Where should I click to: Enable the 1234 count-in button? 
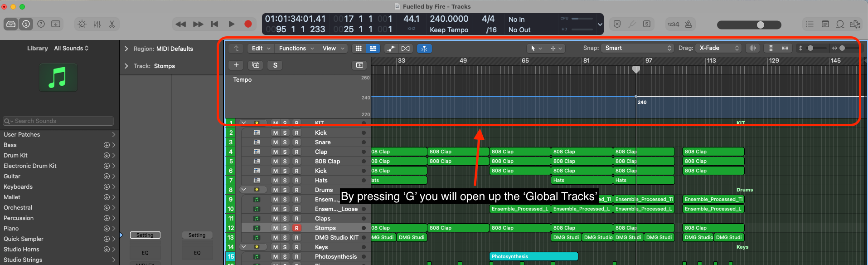(x=673, y=24)
